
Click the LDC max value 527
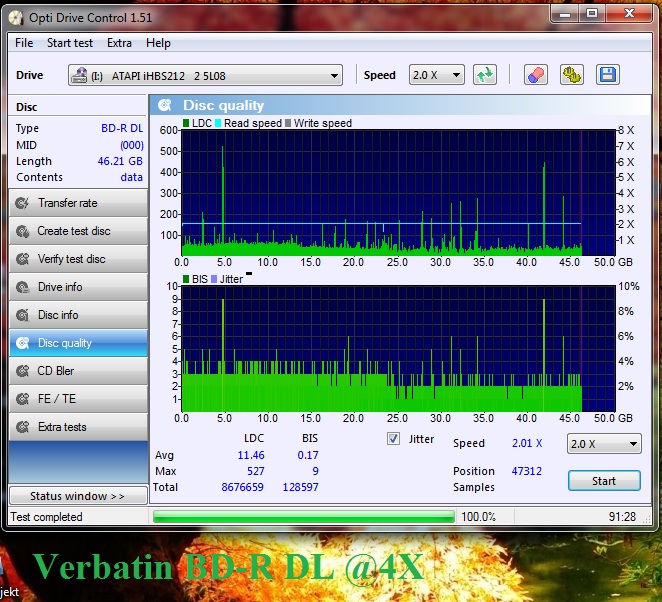pos(255,471)
